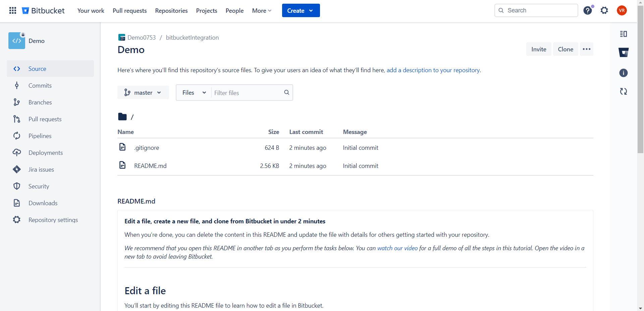Open the Demo0753 breadcrumb link
644x311 pixels.
pos(142,38)
